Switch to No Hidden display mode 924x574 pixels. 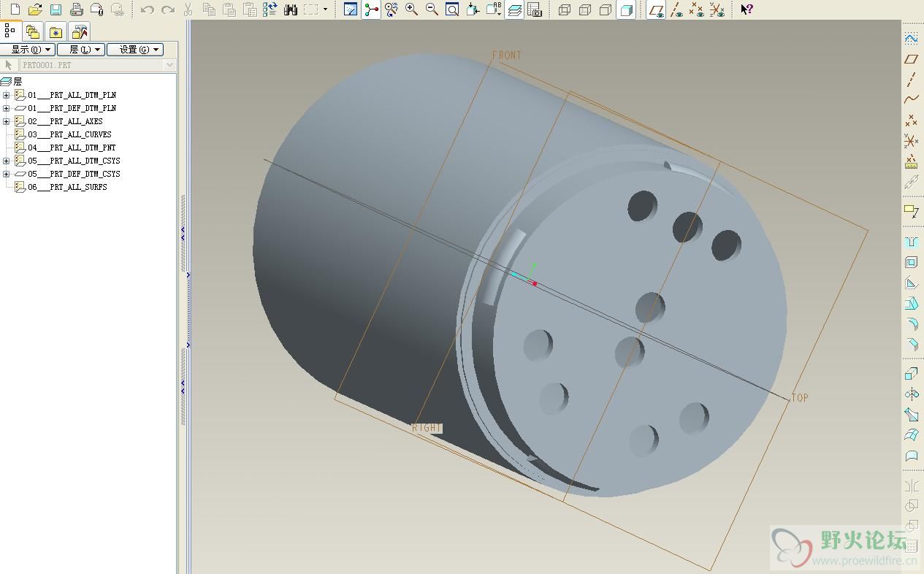(606, 9)
